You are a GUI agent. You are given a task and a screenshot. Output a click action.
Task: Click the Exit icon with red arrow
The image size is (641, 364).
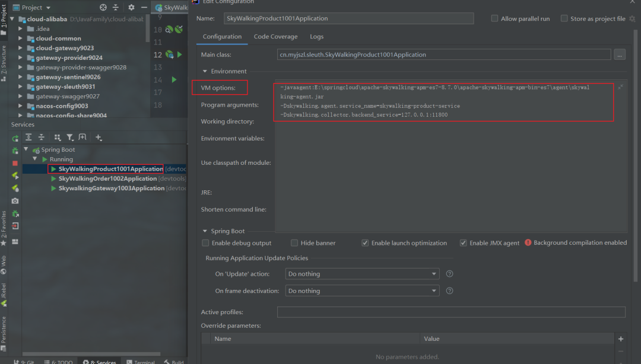click(15, 226)
